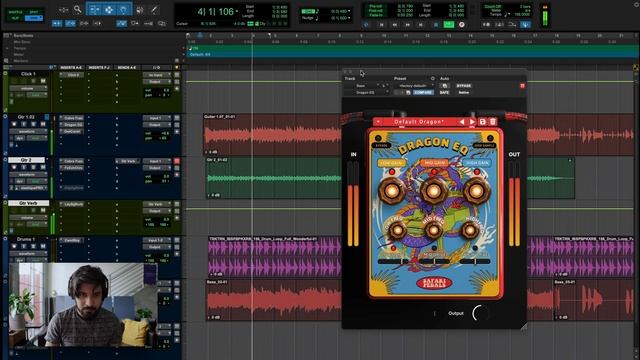Click the Return to Zero transport button
The height and width of the screenshot is (360, 640).
coord(381,25)
